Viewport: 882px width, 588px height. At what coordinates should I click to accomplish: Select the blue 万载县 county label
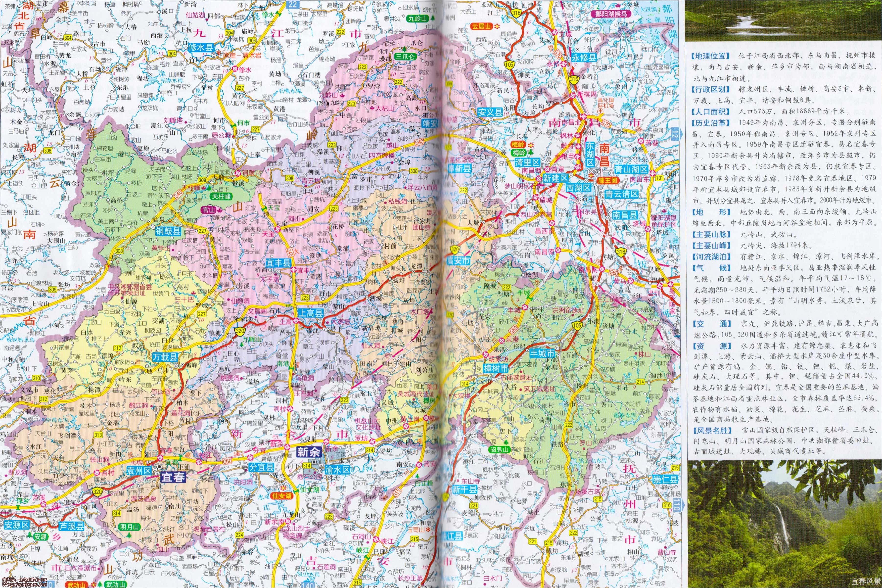[165, 357]
